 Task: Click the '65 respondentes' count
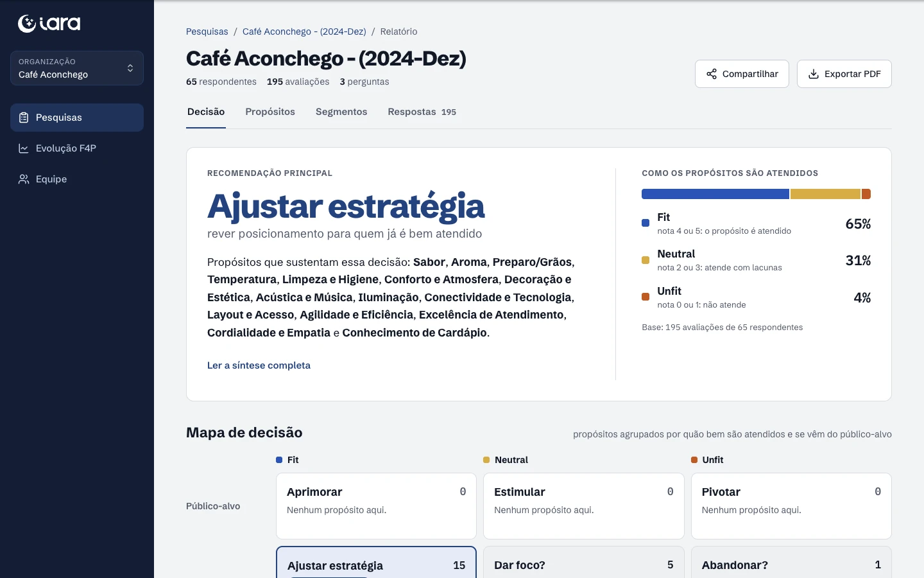[x=221, y=82]
